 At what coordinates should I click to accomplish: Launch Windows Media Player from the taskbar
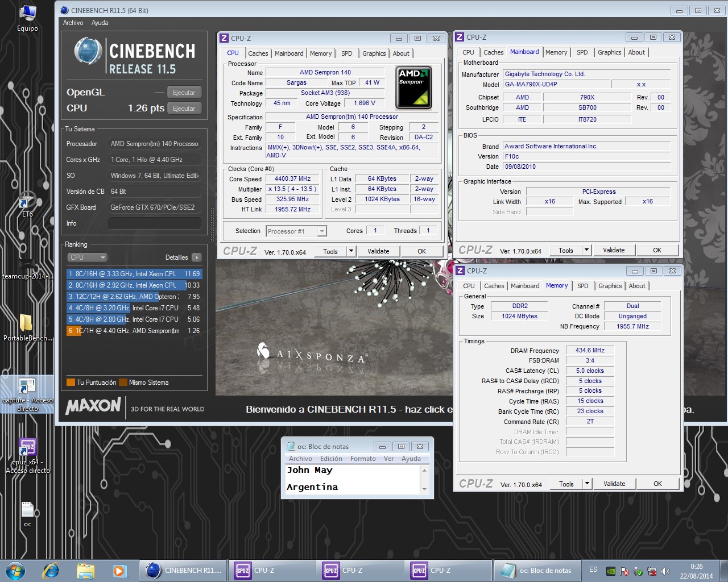pyautogui.click(x=119, y=570)
